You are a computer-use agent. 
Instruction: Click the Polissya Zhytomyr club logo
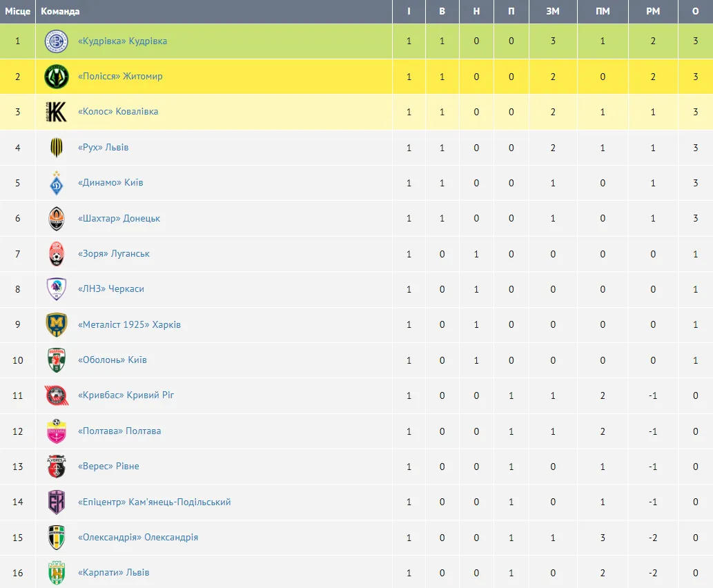pyautogui.click(x=57, y=77)
